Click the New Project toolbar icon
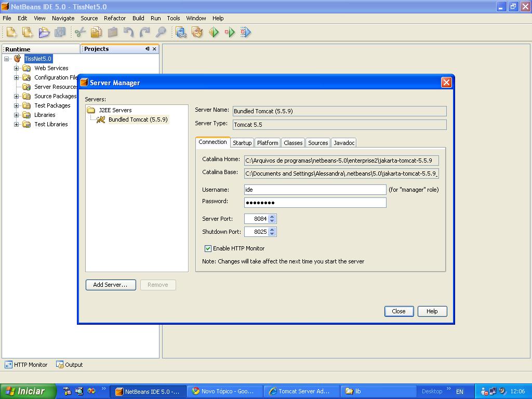The width and height of the screenshot is (532, 399). point(28,32)
